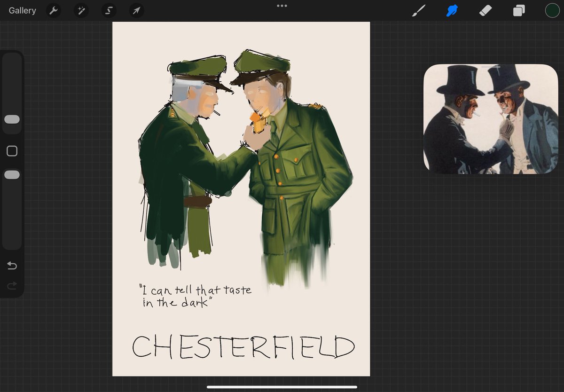Select the Smudge tool
This screenshot has width=564, height=392.
point(452,10)
